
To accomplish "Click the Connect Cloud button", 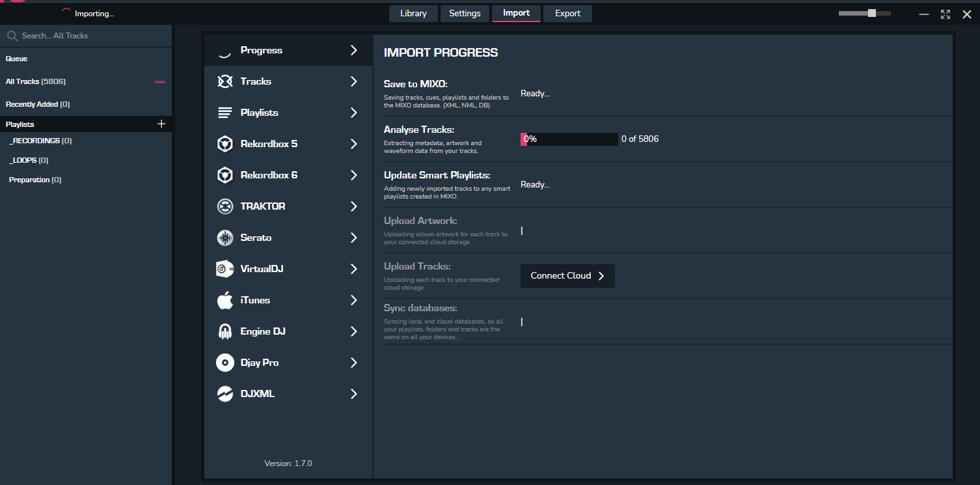I will pyautogui.click(x=567, y=276).
